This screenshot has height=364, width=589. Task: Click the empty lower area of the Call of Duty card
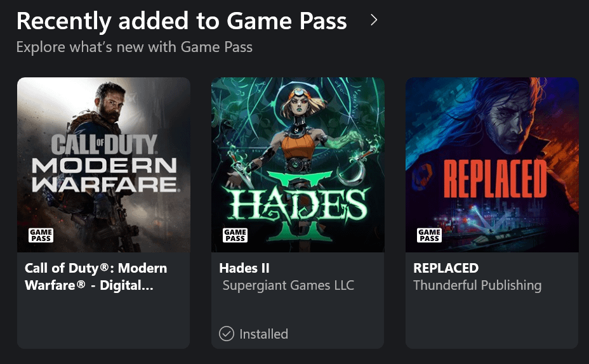tap(103, 323)
